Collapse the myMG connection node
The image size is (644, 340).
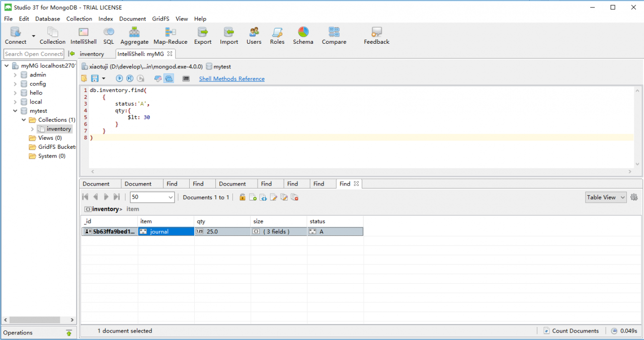click(7, 66)
